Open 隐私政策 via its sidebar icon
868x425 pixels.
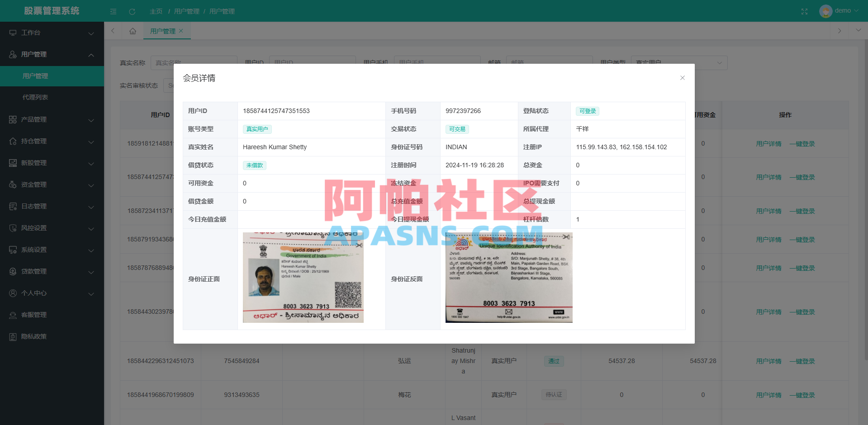[13, 336]
